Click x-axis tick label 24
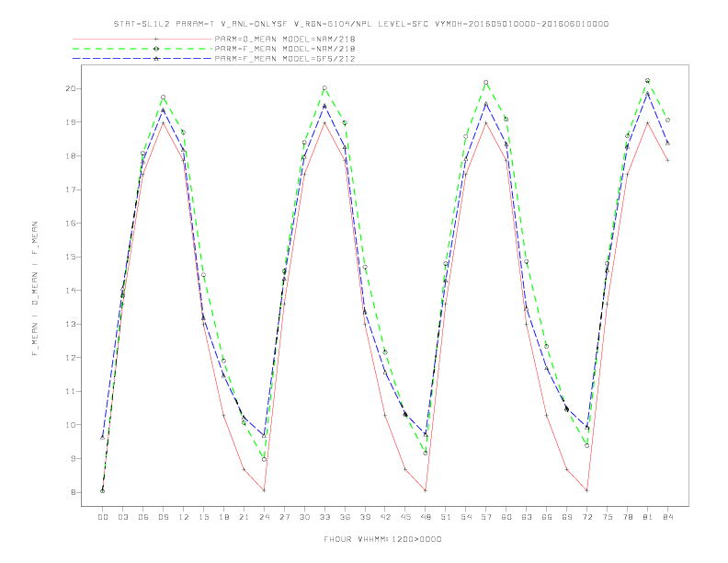This screenshot has height=563, width=728. click(264, 517)
